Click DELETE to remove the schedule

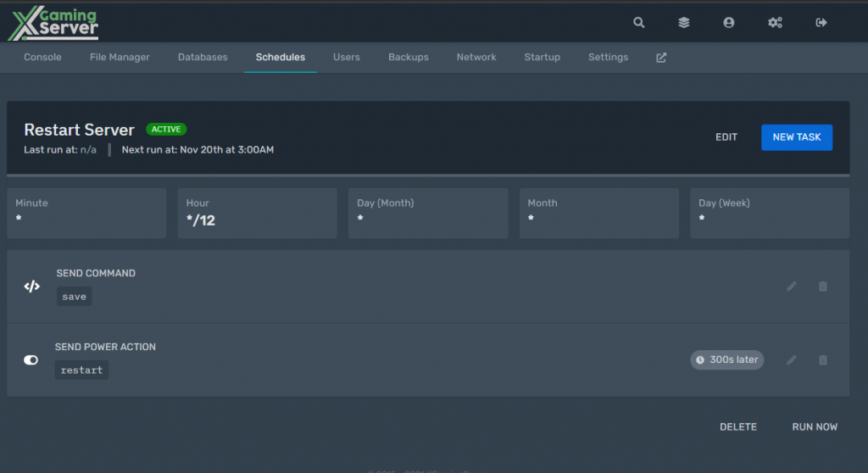click(738, 427)
